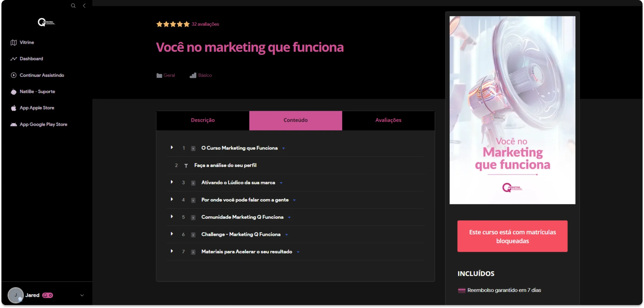Image resolution: width=644 pixels, height=308 pixels.
Task: Click the Continuar Assistindo play icon
Action: pyautogui.click(x=14, y=75)
